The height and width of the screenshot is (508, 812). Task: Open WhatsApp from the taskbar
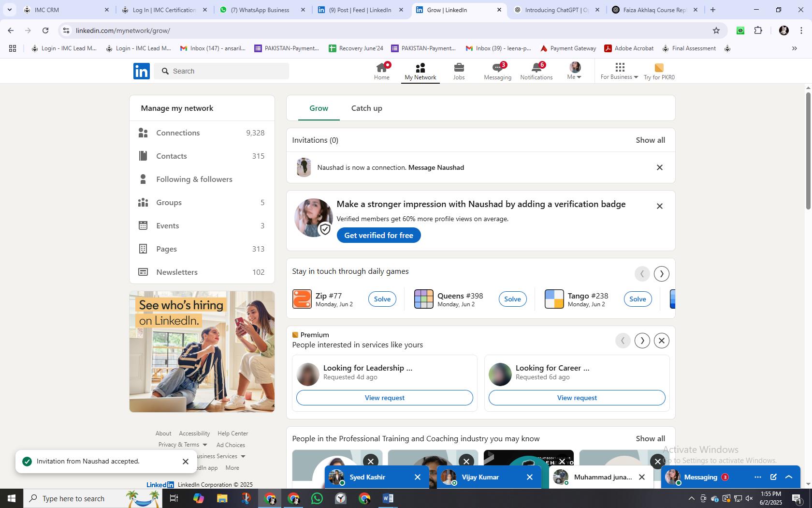317,498
